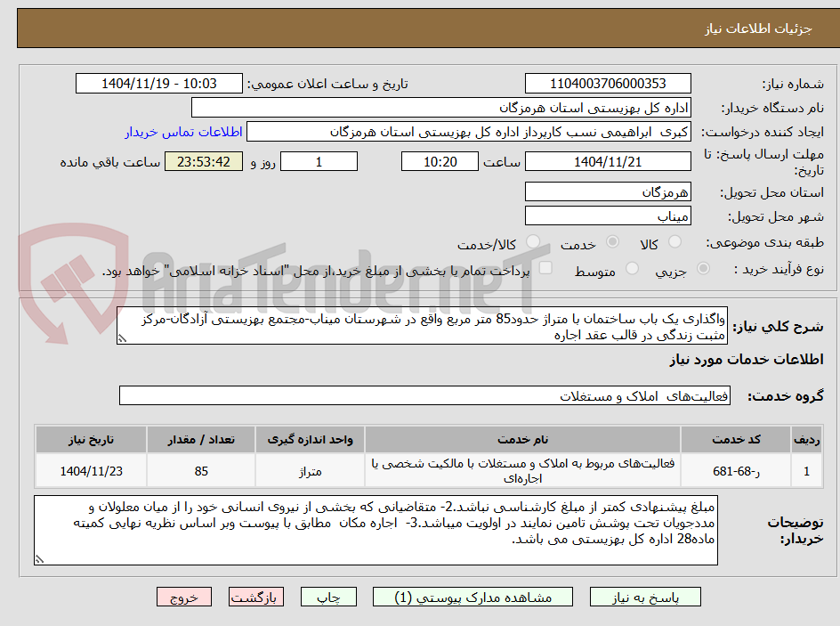This screenshot has width=840, height=626.
Task: Click the ایجاد کننده درخواست field
Action: click(469, 132)
